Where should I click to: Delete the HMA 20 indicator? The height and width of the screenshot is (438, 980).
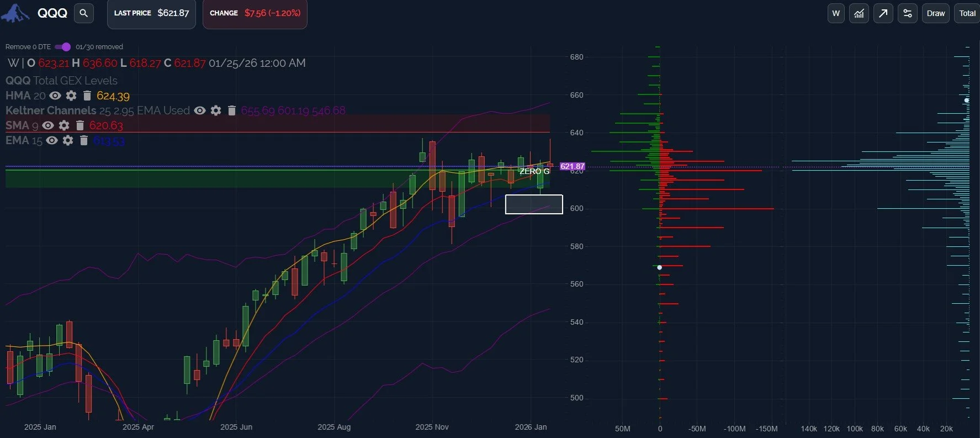87,96
